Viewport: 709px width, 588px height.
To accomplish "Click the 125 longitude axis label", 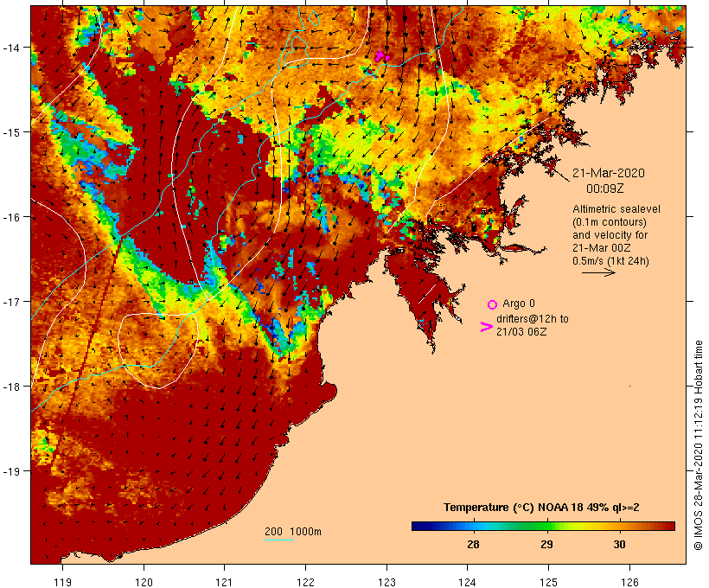I will [548, 582].
